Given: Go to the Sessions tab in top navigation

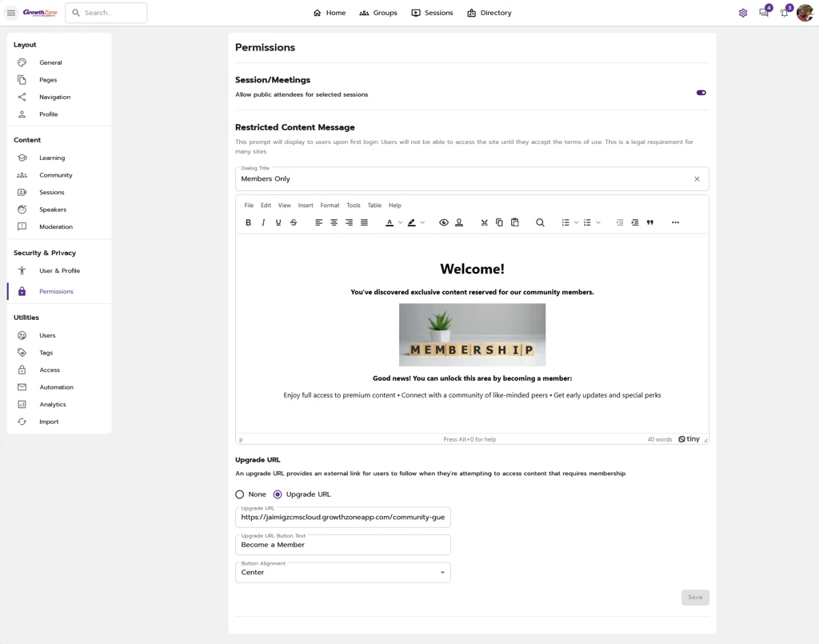Looking at the screenshot, I should (x=432, y=13).
